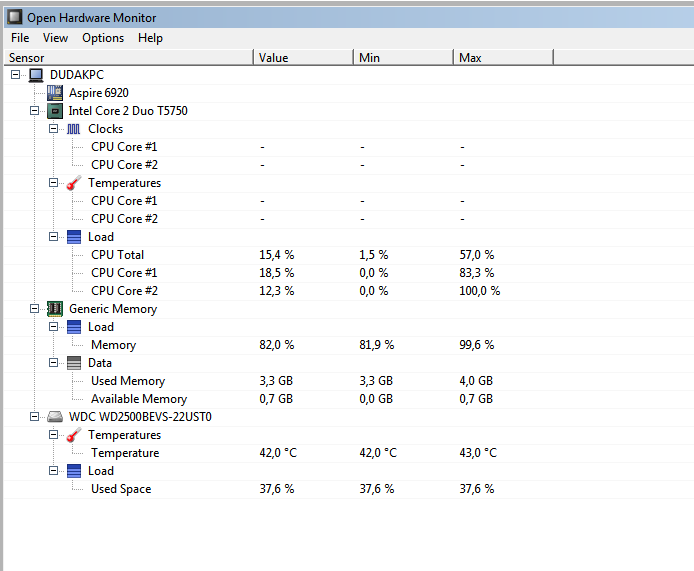Viewport: 694px width, 571px height.
Task: Click the Intel Core 2 Duo CPU icon
Action: pos(55,111)
